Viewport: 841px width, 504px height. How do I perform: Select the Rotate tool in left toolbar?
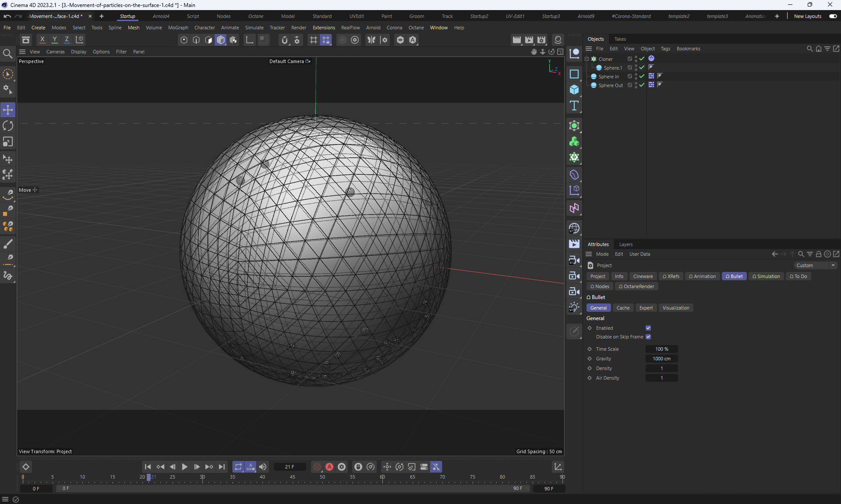pos(8,126)
